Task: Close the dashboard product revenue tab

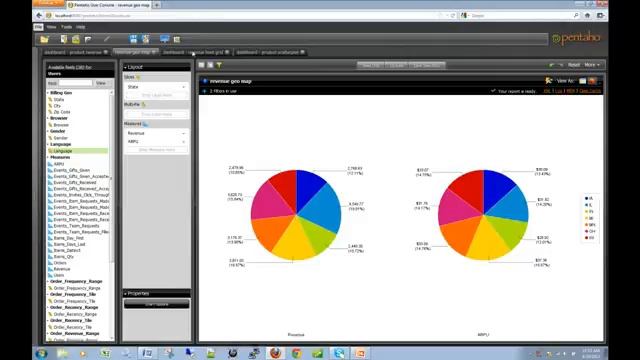Action: (x=106, y=52)
